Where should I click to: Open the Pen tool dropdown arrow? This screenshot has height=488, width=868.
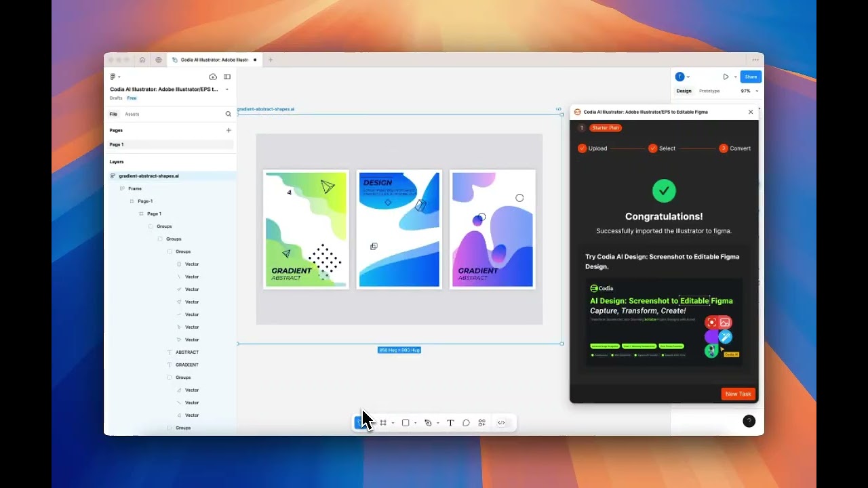[437, 423]
